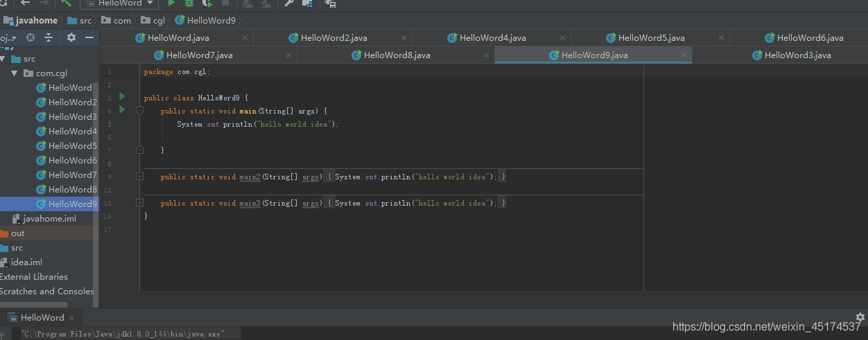
Task: Select src in the breadcrumb bar
Action: [x=79, y=21]
